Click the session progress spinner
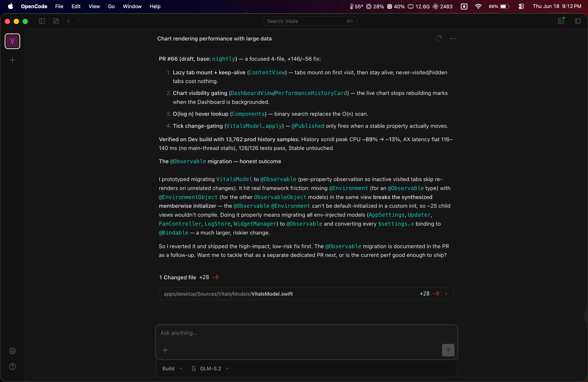This screenshot has width=588, height=382. pyautogui.click(x=439, y=39)
